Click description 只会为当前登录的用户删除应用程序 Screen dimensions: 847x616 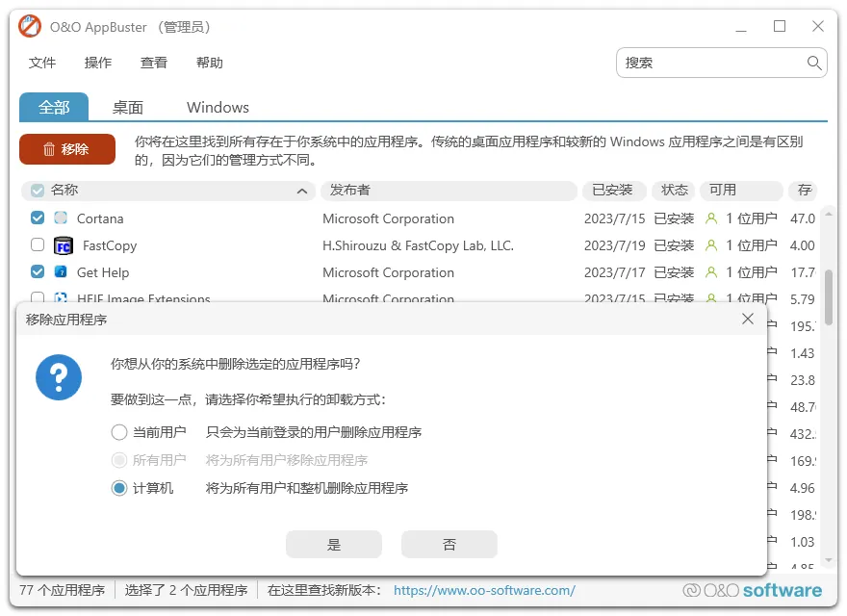[314, 432]
